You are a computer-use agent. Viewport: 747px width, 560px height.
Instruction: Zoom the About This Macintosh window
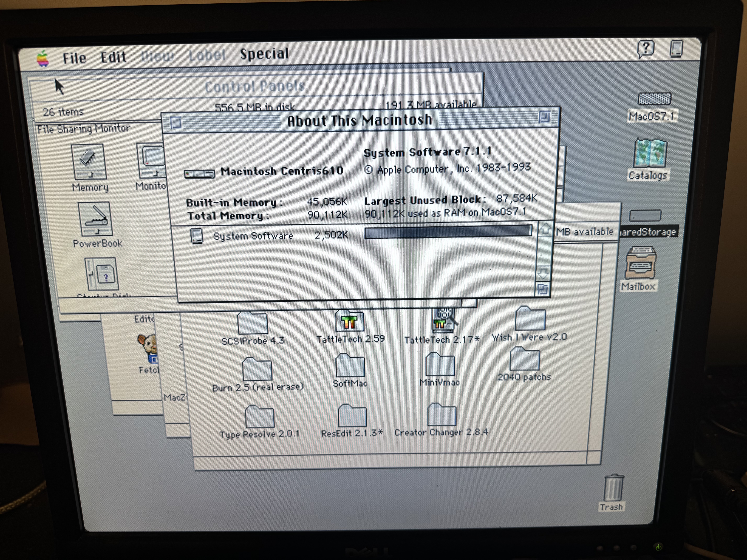(544, 117)
